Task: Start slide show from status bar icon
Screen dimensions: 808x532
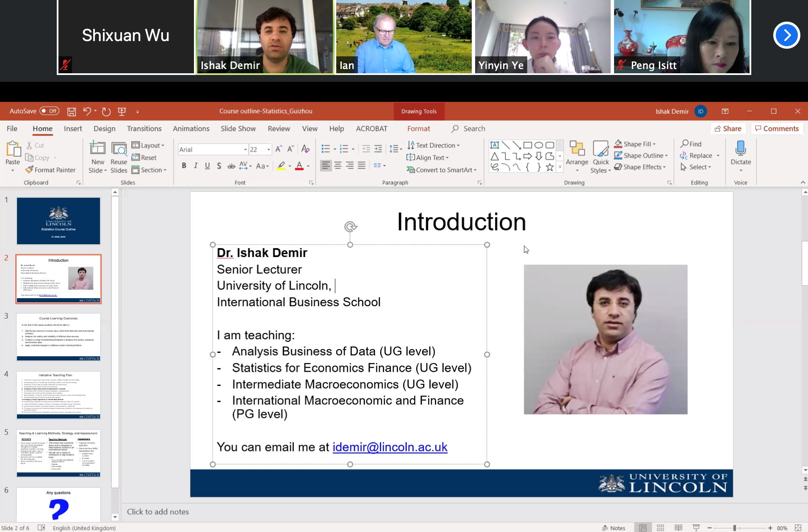Action: pos(696,528)
